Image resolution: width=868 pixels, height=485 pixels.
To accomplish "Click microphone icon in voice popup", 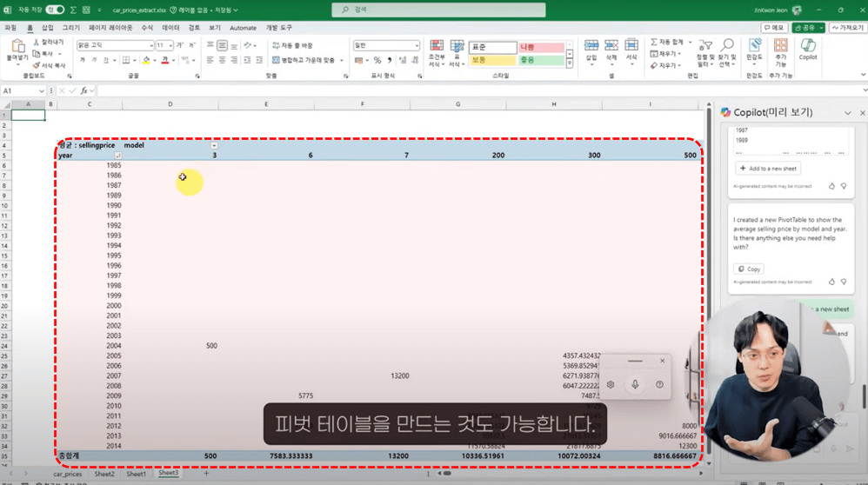I will (x=635, y=384).
